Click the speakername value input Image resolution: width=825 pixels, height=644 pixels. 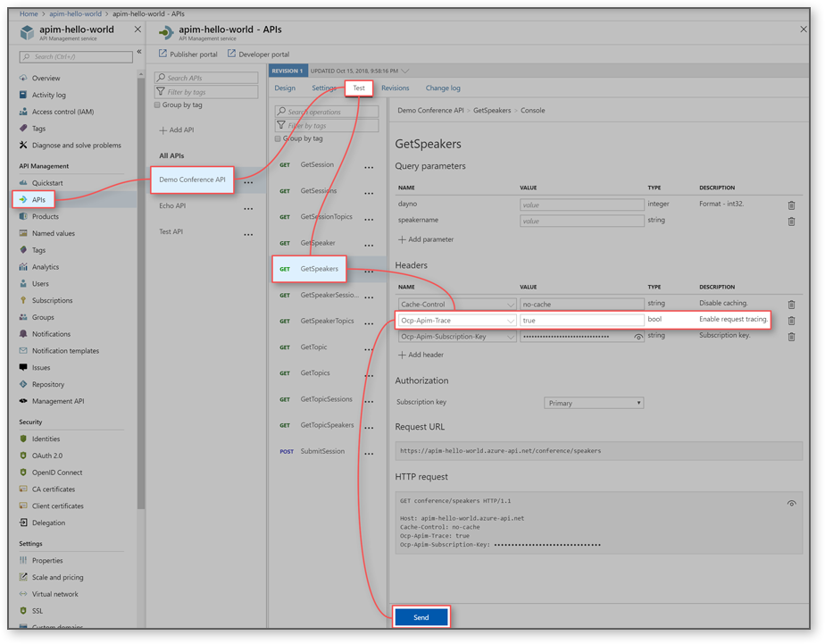581,221
